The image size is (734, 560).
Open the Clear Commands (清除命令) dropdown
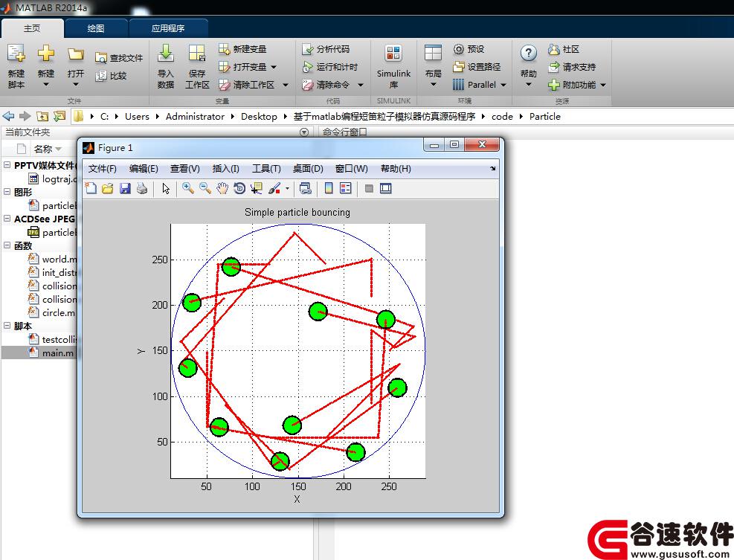click(x=361, y=85)
